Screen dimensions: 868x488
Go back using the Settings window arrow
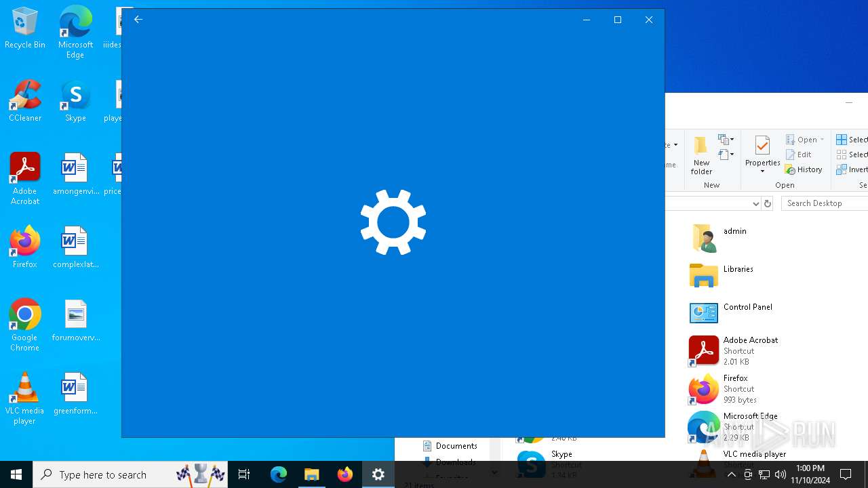click(x=138, y=20)
